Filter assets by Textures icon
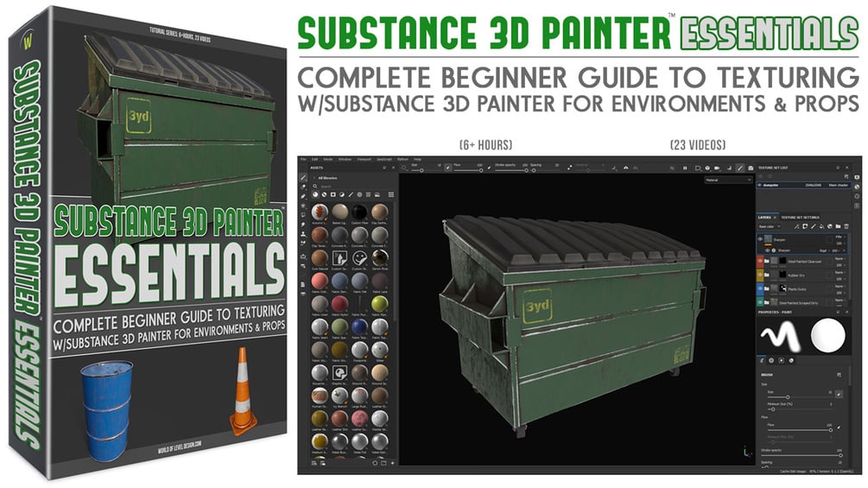Screen dimensions: 868x488 pos(368,194)
